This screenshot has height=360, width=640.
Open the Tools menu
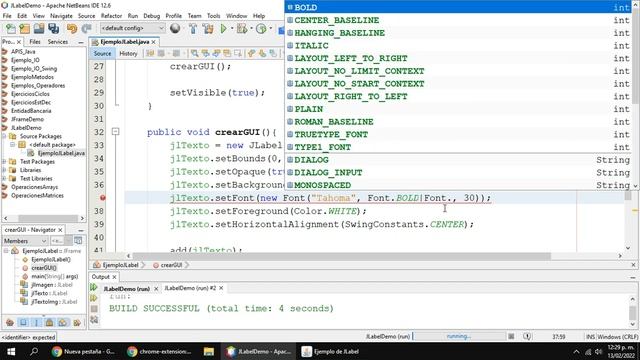coord(213,16)
